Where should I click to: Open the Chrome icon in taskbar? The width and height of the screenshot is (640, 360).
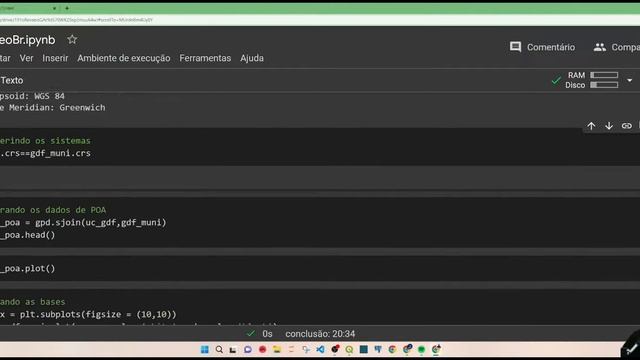coord(393,349)
